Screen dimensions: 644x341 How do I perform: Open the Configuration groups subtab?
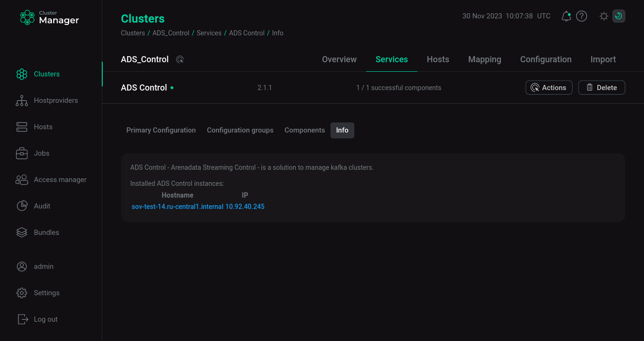[x=240, y=130]
